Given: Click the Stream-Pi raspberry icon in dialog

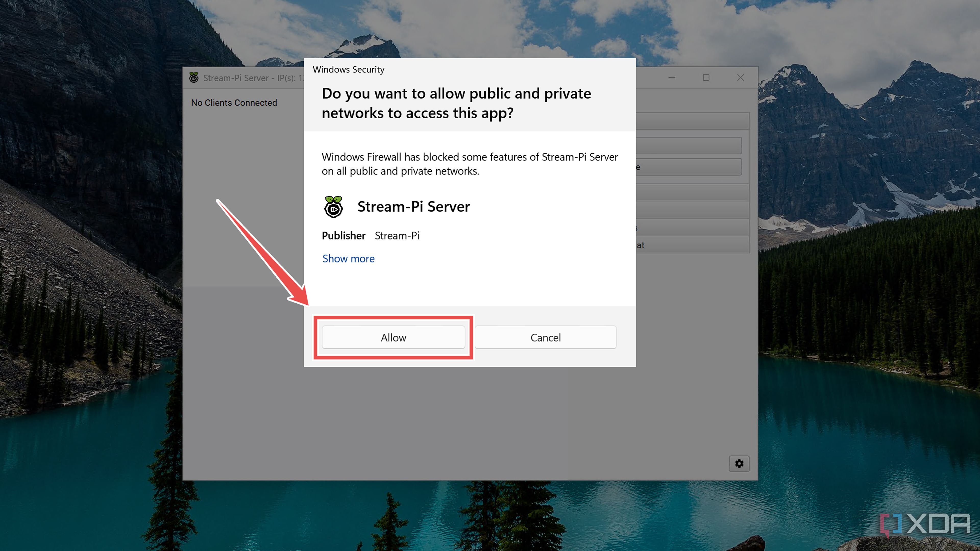Looking at the screenshot, I should click(333, 206).
